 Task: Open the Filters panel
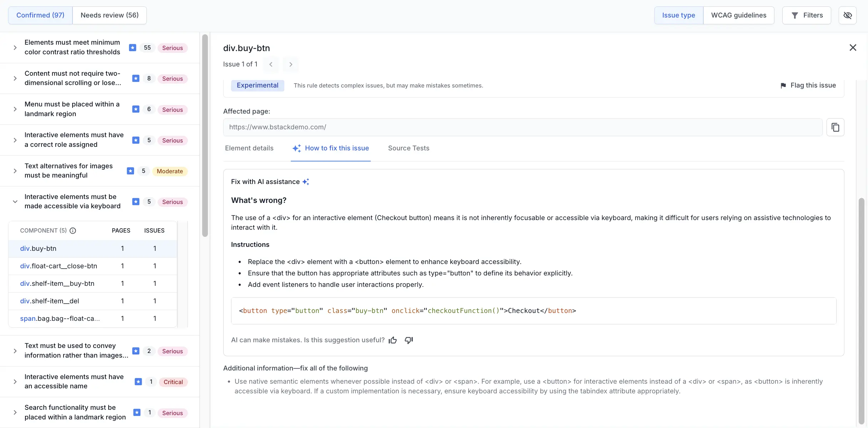coord(807,15)
